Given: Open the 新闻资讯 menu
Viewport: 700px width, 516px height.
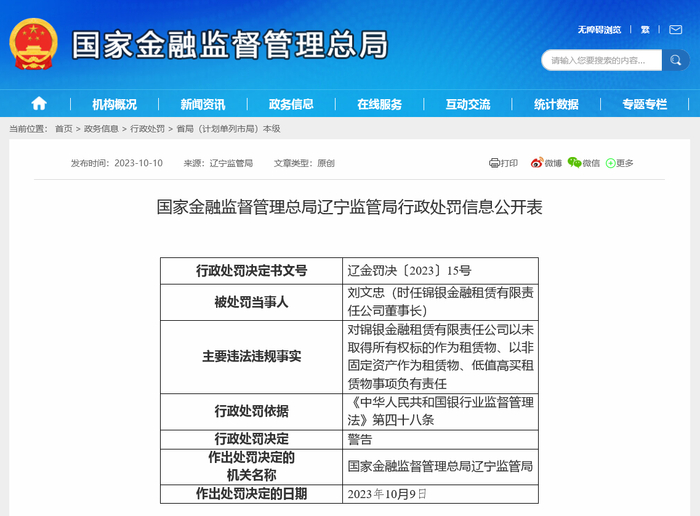Looking at the screenshot, I should point(203,104).
